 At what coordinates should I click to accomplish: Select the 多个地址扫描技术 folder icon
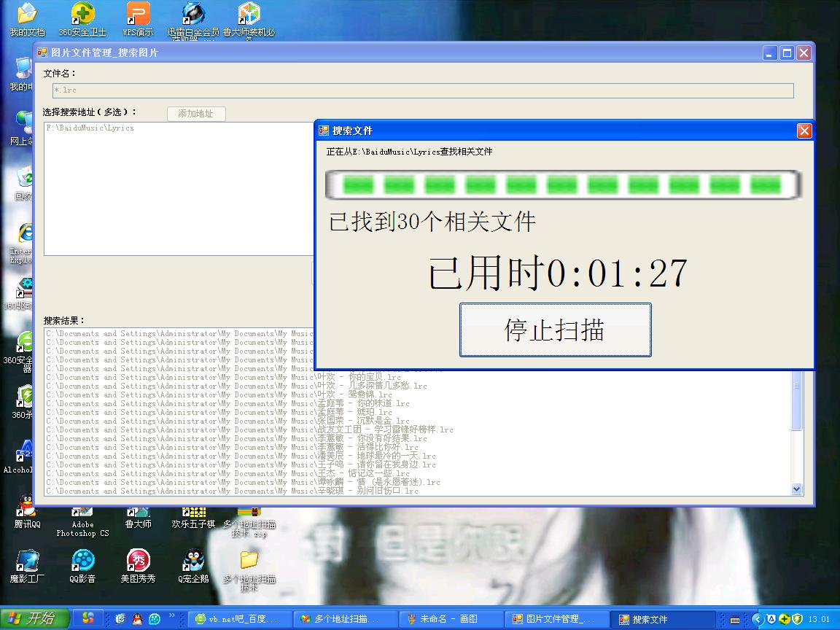(x=249, y=570)
